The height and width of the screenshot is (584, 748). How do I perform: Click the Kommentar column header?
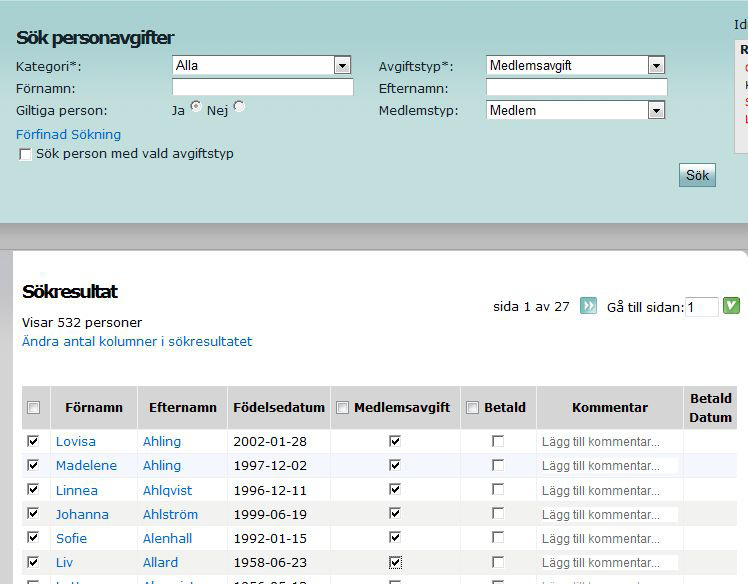610,407
